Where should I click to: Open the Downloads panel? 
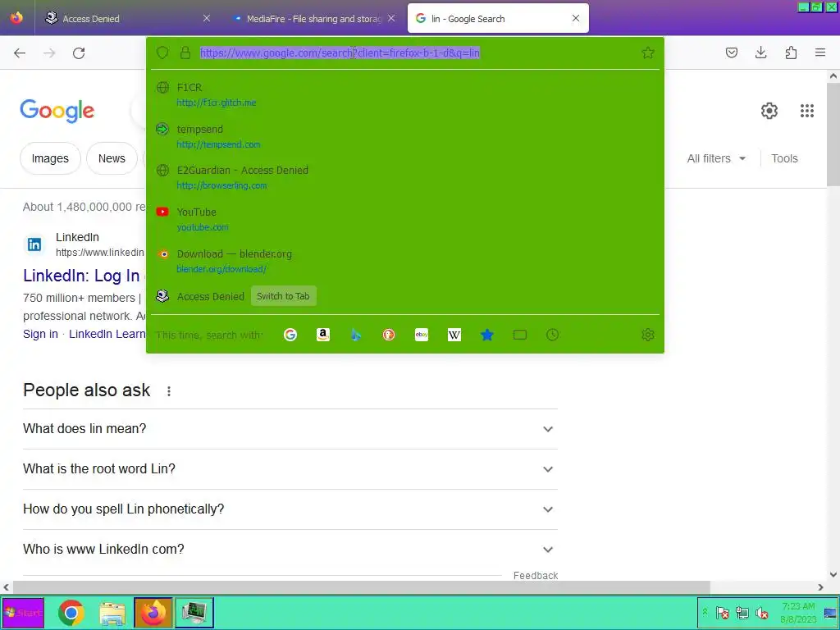coord(760,52)
